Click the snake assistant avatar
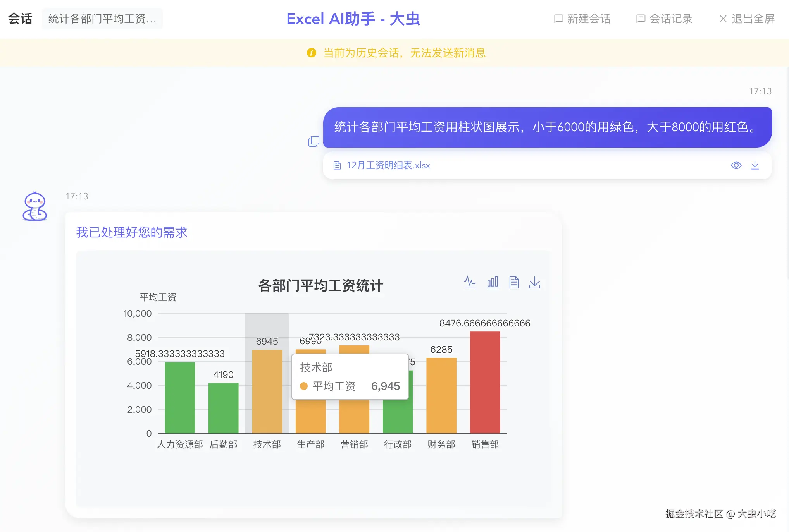This screenshot has width=789, height=532. point(35,206)
